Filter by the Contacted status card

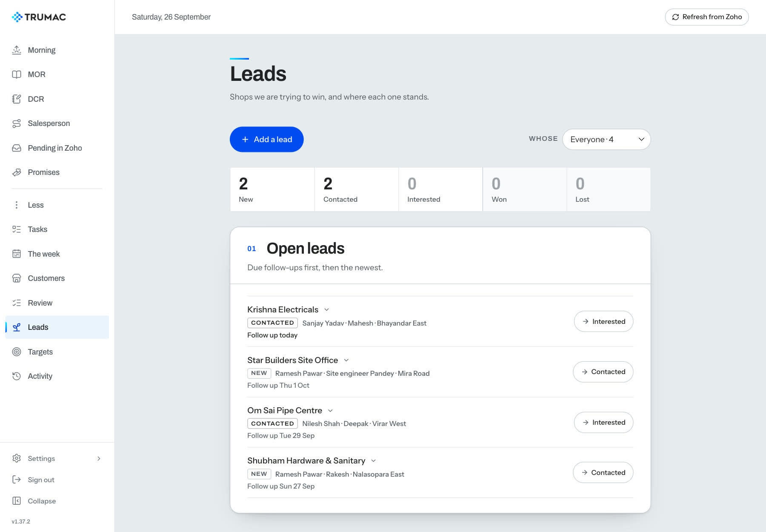click(x=356, y=189)
